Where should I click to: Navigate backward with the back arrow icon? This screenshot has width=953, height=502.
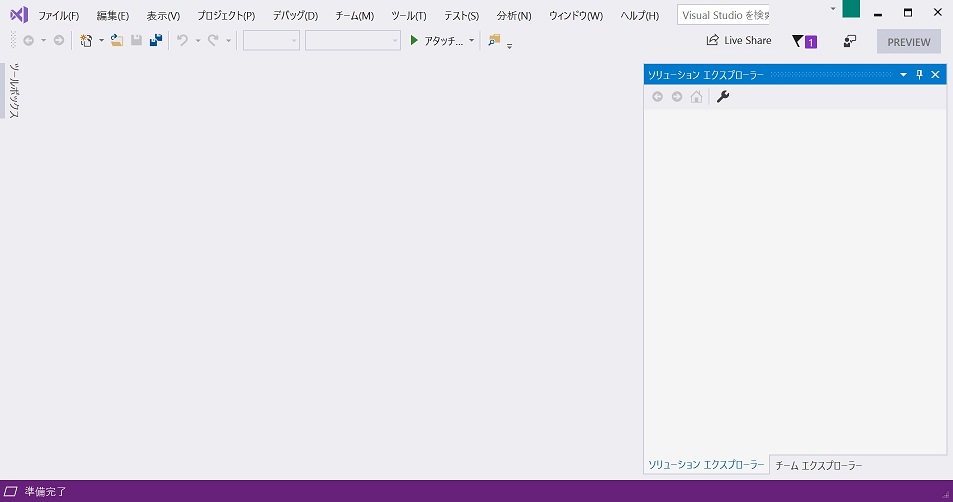(x=28, y=41)
